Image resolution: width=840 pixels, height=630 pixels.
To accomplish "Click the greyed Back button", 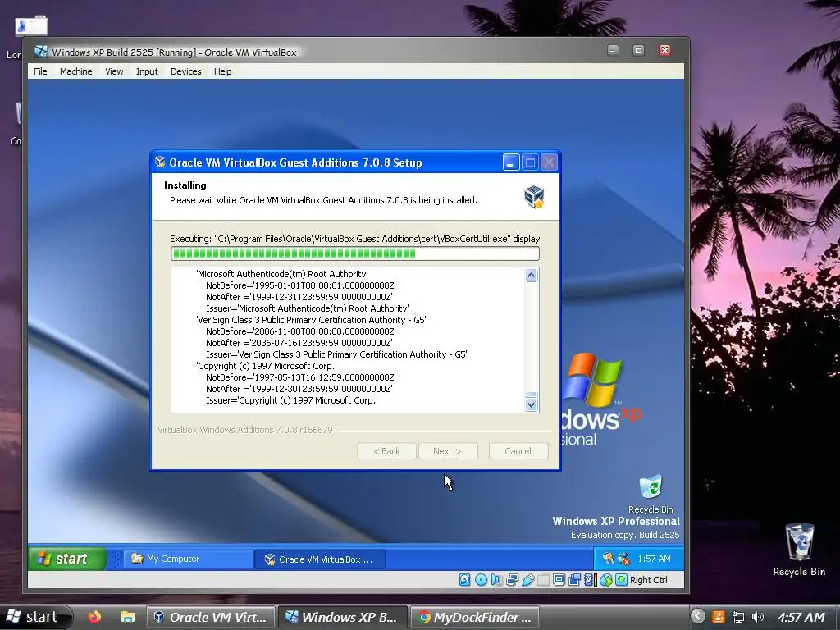I will (x=387, y=451).
